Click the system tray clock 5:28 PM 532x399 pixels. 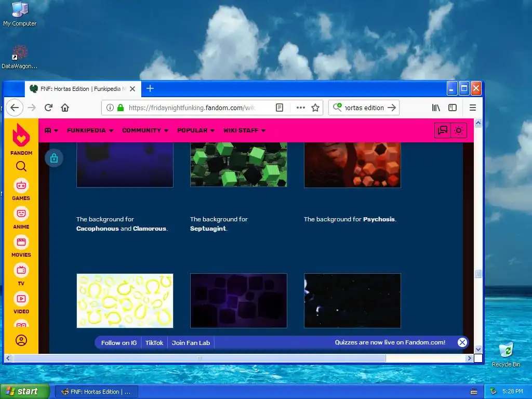[x=512, y=392]
